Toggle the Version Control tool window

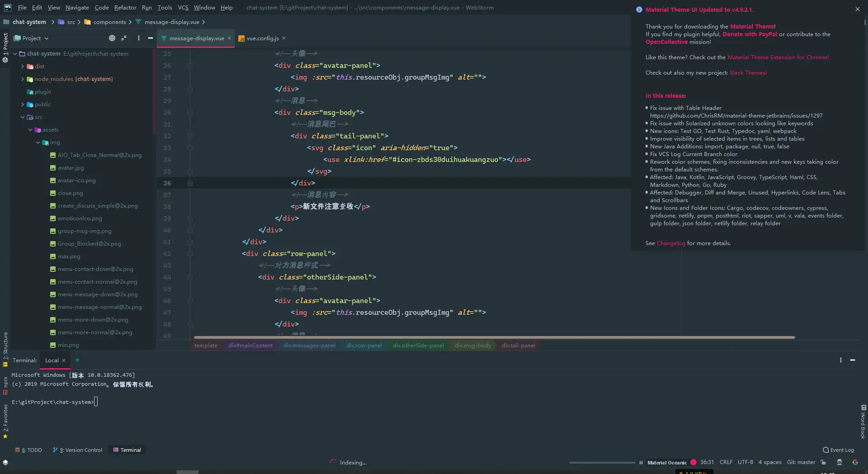tap(78, 450)
